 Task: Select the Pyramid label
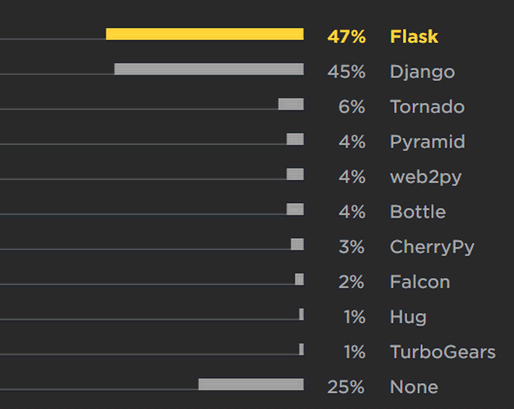427,142
